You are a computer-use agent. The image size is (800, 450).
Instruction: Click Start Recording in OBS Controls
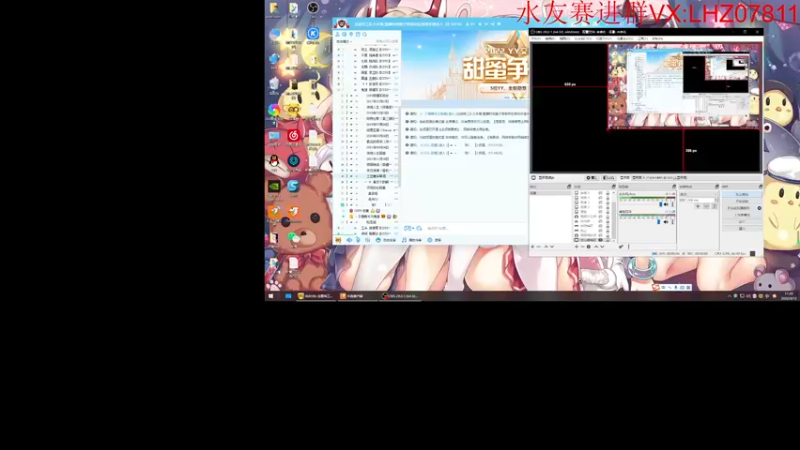coord(742,201)
